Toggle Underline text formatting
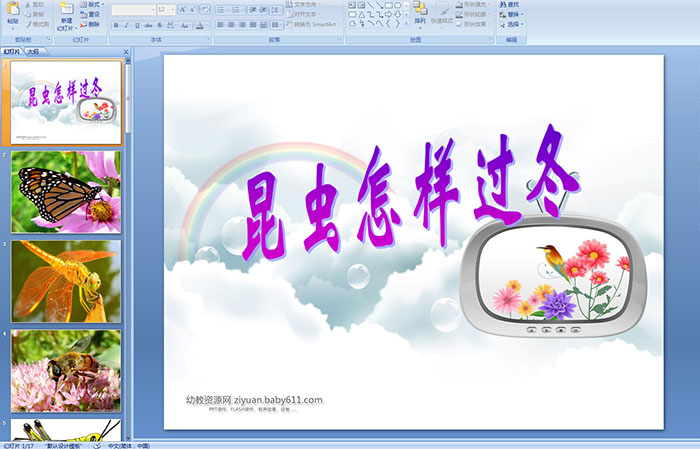 coord(138,24)
